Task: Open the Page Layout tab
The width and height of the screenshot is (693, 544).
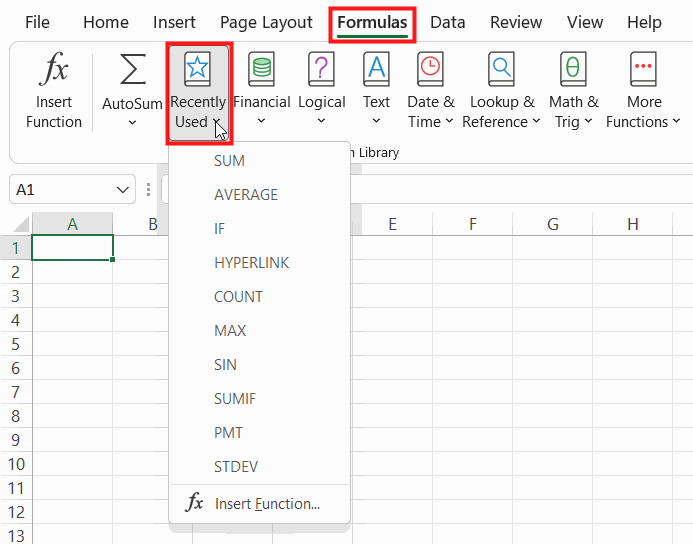Action: point(266,23)
